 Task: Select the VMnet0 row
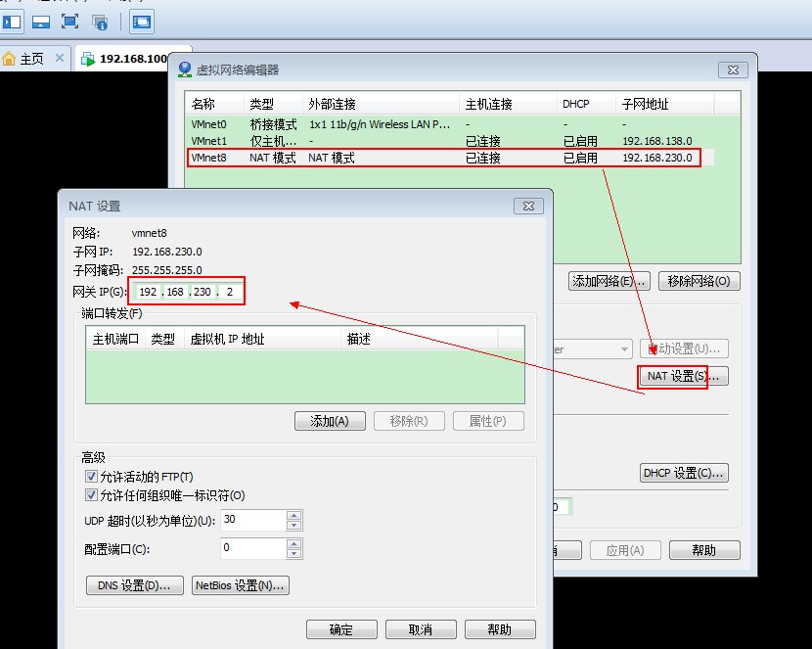pos(449,124)
